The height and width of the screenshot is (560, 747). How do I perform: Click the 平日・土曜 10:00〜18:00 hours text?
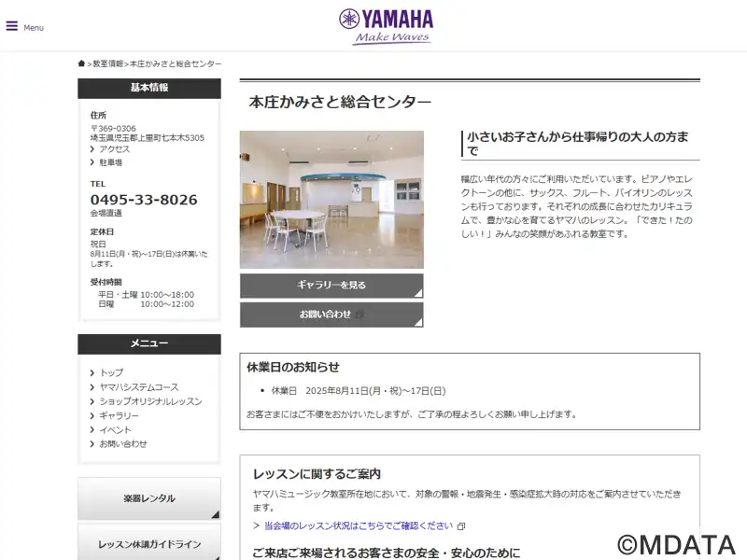coord(146,295)
